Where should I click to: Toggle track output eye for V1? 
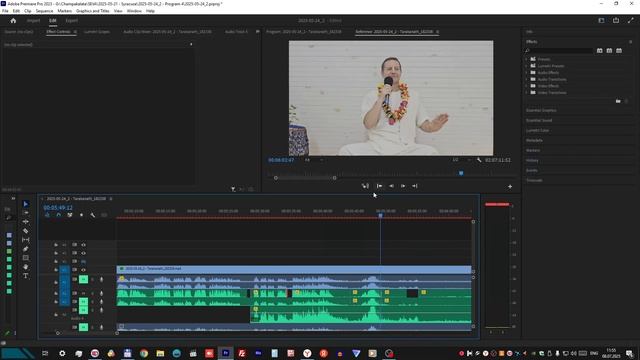tap(83, 270)
